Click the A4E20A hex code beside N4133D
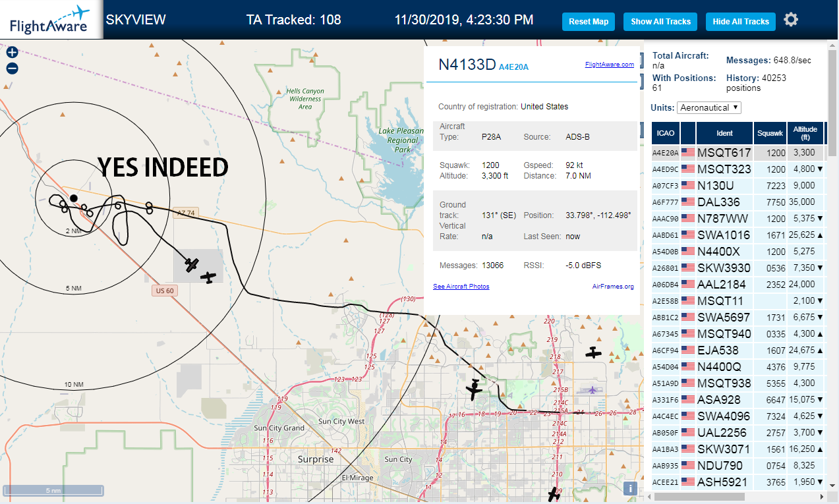The height and width of the screenshot is (504, 839). 513,67
